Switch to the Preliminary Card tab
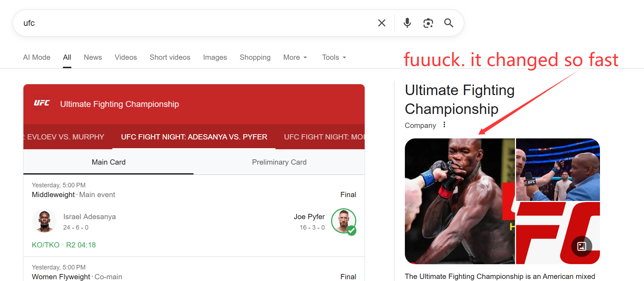 (279, 162)
